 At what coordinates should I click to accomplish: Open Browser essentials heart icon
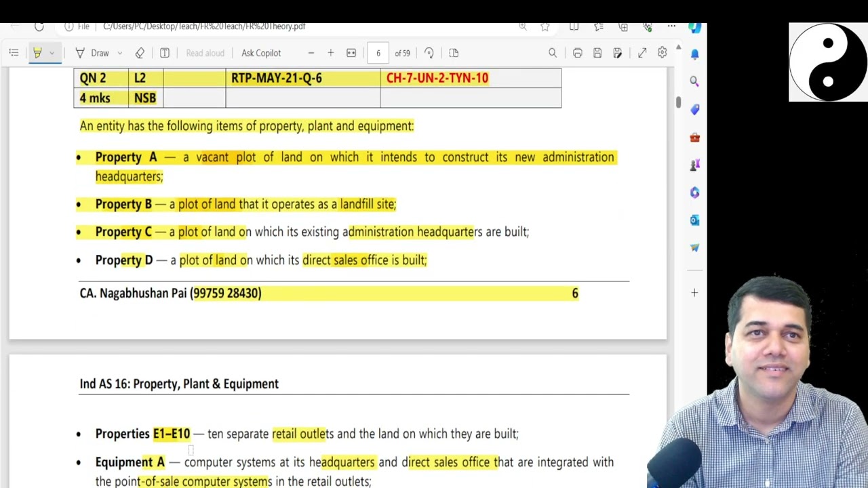[648, 26]
